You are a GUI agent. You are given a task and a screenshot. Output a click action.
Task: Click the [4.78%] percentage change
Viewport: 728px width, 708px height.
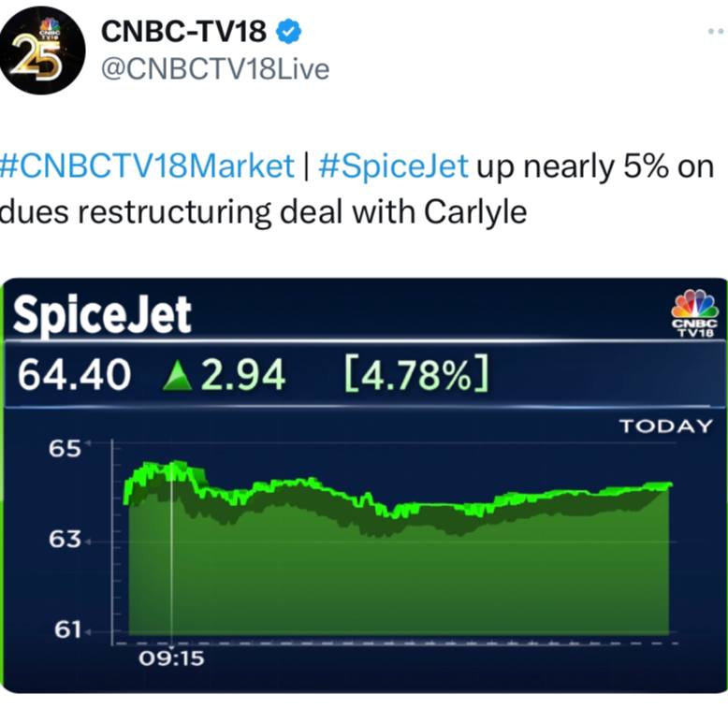pyautogui.click(x=416, y=374)
